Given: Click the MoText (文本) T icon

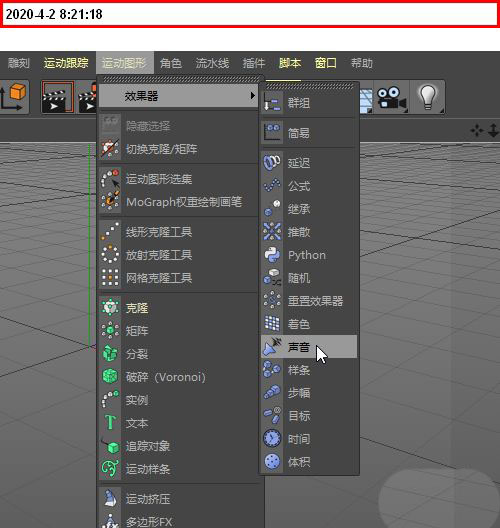Looking at the screenshot, I should click(x=110, y=423).
